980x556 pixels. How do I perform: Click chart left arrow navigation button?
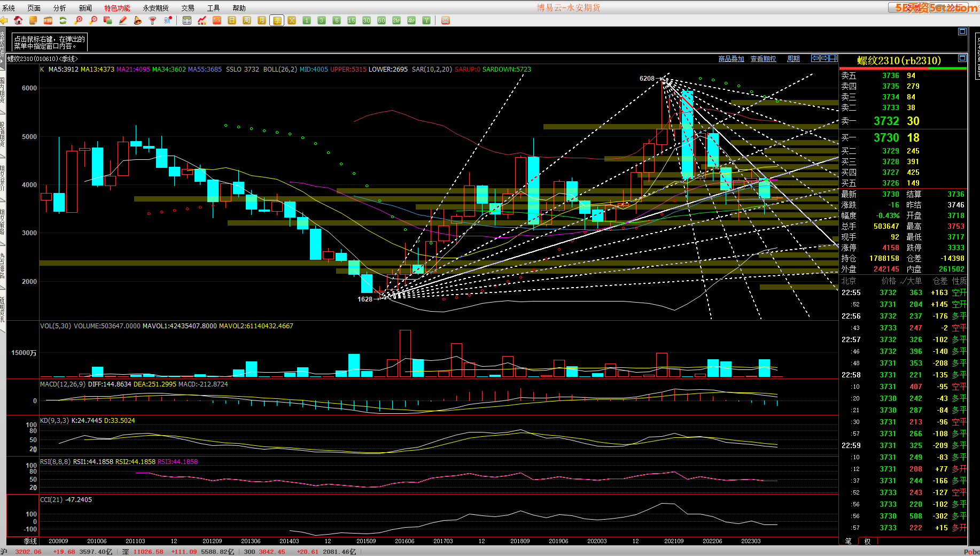[x=815, y=58]
